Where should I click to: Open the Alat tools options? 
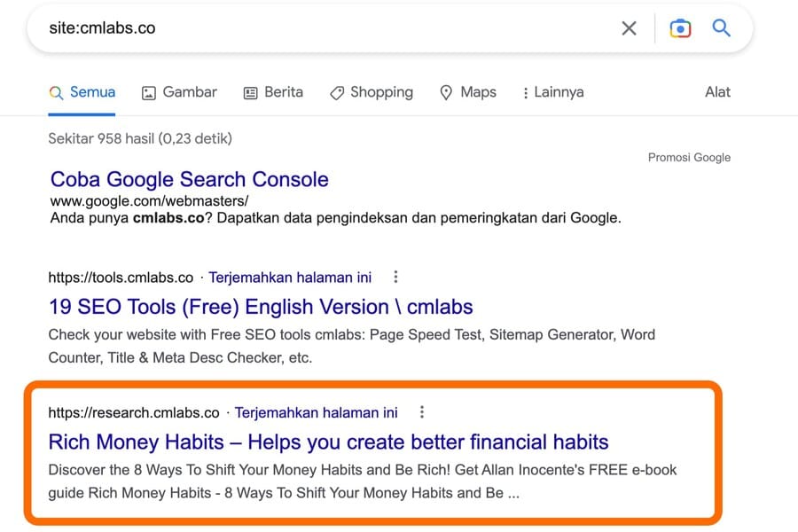click(x=717, y=92)
